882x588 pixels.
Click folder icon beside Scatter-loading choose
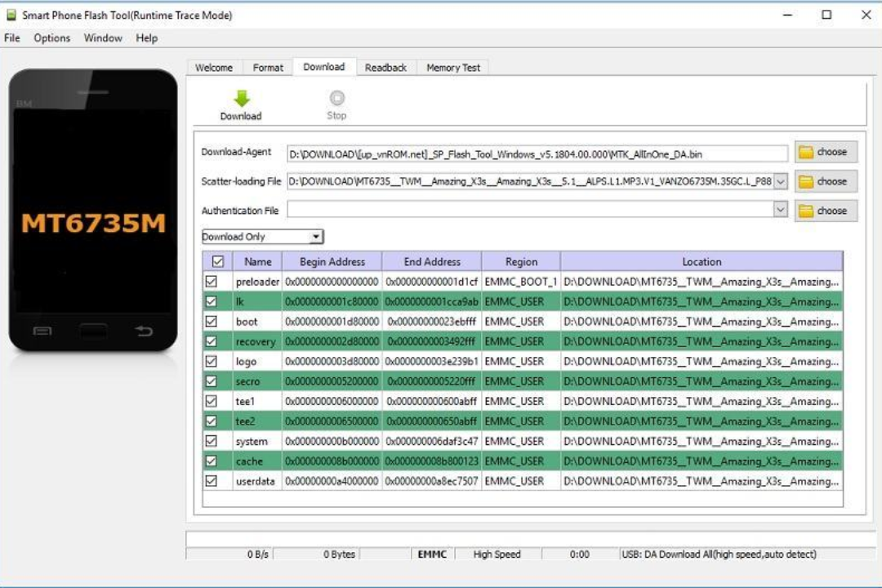coord(806,181)
